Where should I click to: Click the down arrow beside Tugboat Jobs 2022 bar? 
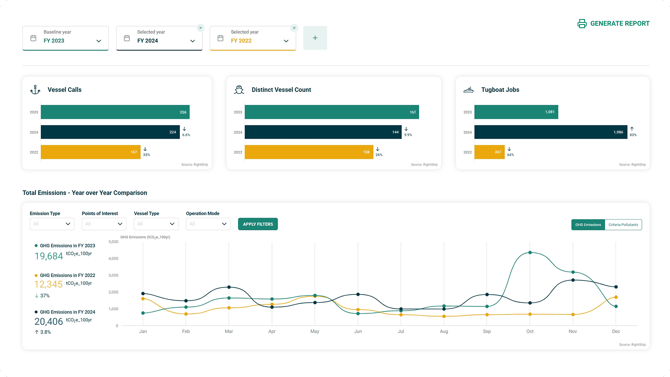coord(509,149)
